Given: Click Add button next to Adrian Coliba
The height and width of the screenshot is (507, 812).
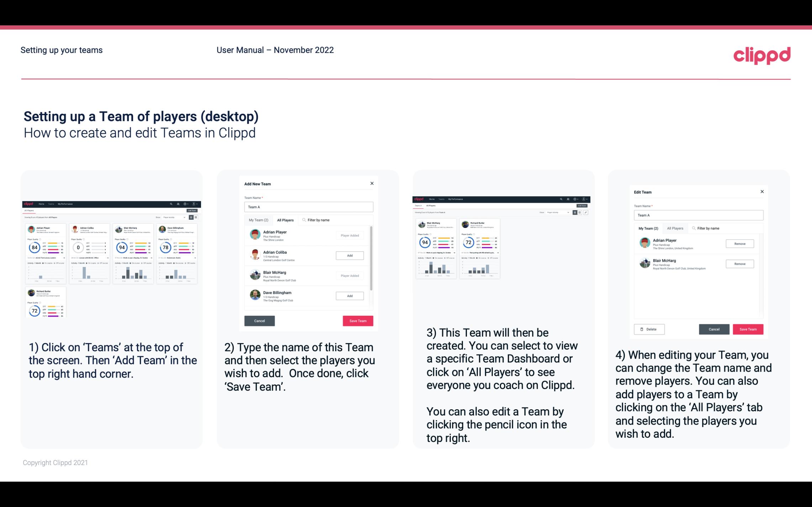Looking at the screenshot, I should pyautogui.click(x=349, y=255).
